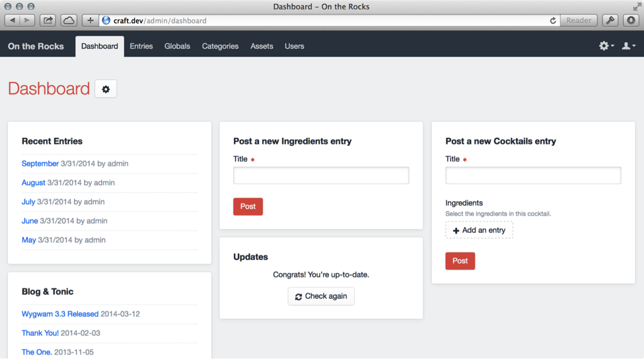This screenshot has width=644, height=359.
Task: Open the Wygwam 3.3 Released feed link
Action: [x=60, y=314]
